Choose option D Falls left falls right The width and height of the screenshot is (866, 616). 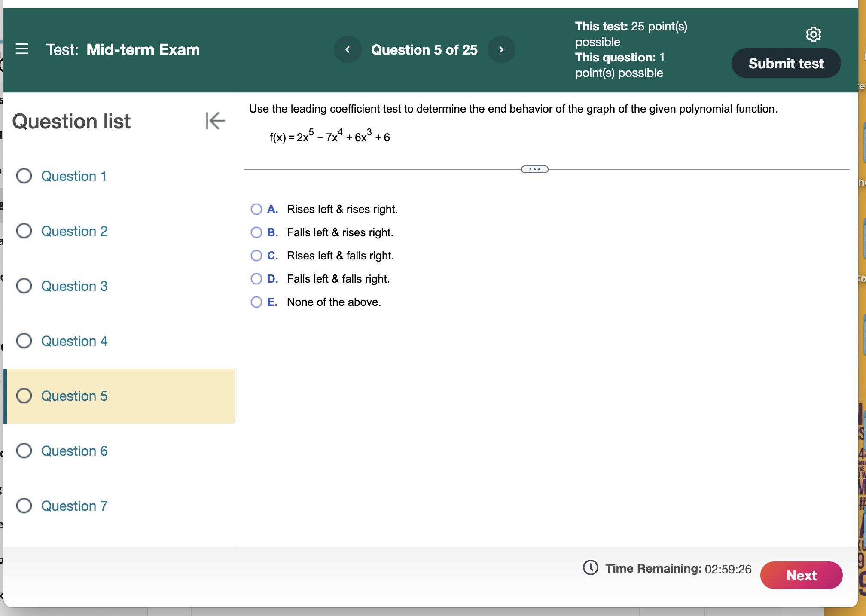pyautogui.click(x=256, y=279)
